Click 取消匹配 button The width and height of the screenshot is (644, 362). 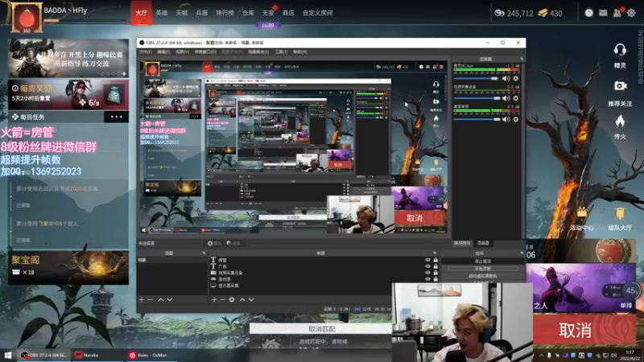coord(320,329)
